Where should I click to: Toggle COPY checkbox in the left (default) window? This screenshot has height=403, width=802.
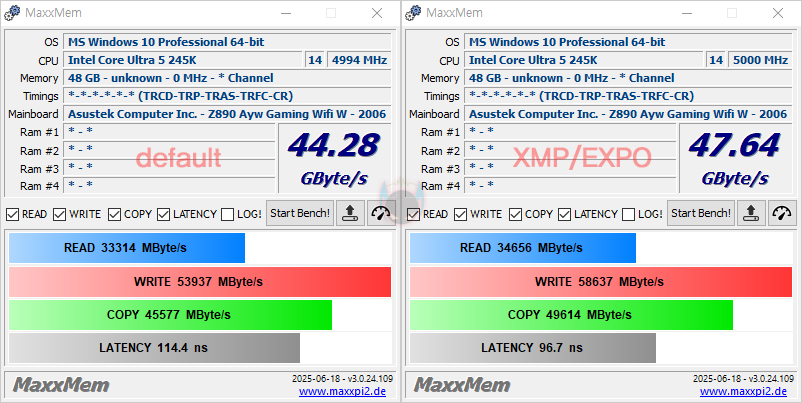(114, 214)
